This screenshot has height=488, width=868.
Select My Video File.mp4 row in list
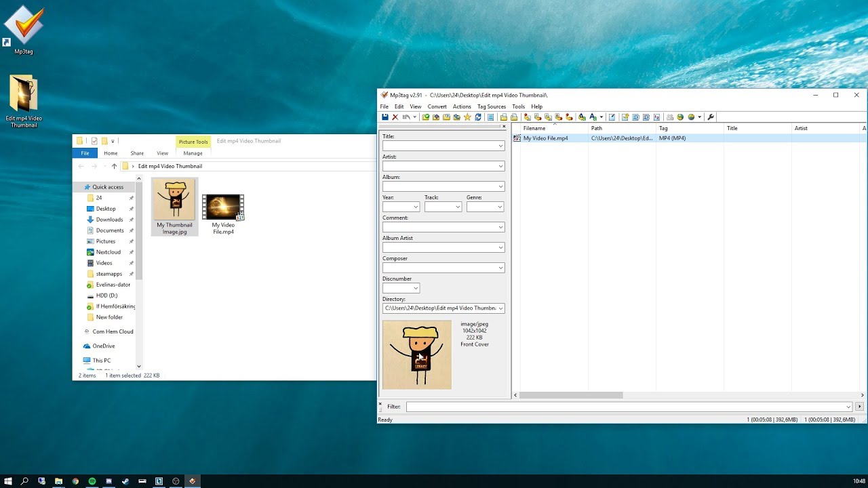(x=545, y=138)
